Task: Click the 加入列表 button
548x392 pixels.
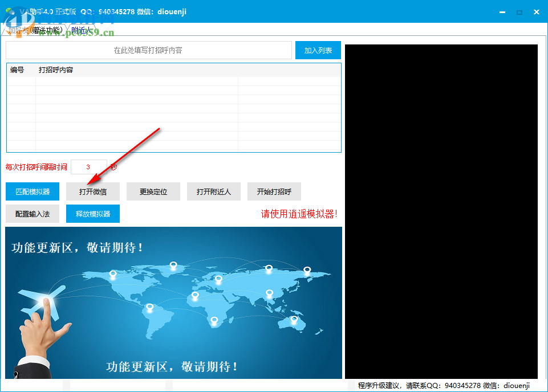Action: pyautogui.click(x=318, y=50)
